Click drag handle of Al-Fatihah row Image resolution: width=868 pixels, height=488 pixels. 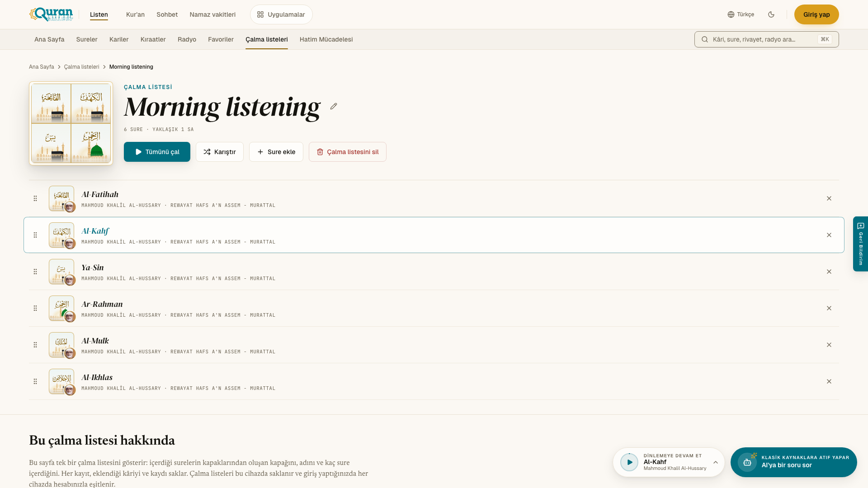pyautogui.click(x=35, y=198)
